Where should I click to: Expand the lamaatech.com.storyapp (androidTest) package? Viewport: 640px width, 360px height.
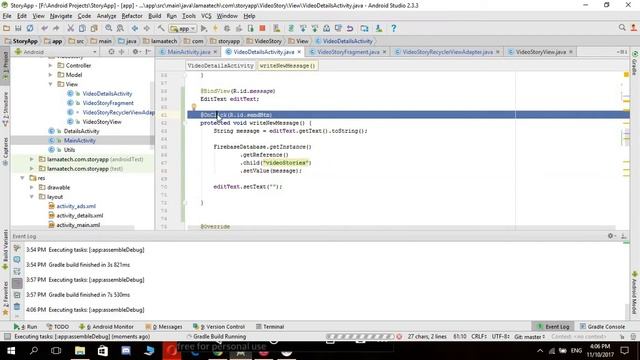[32, 159]
